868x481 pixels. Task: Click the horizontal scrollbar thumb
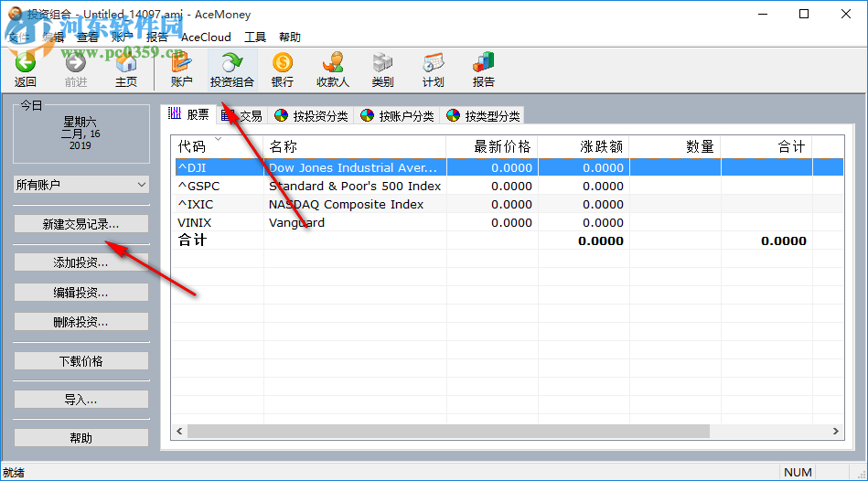[448, 431]
